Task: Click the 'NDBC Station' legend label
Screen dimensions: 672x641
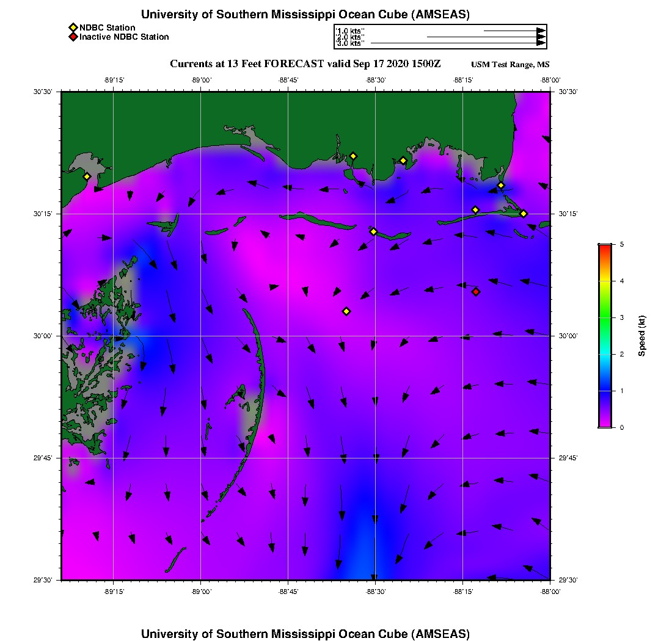Action: [108, 27]
